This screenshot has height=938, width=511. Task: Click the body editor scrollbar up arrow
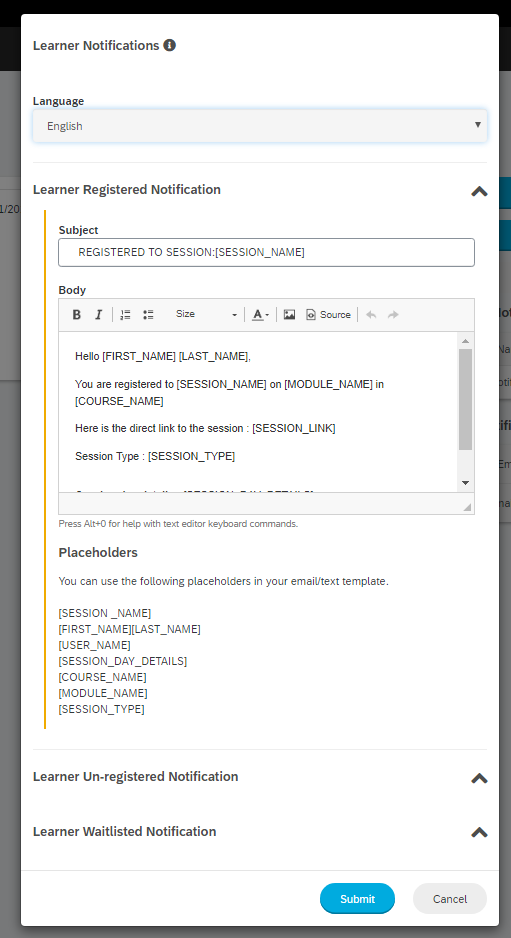[466, 341]
